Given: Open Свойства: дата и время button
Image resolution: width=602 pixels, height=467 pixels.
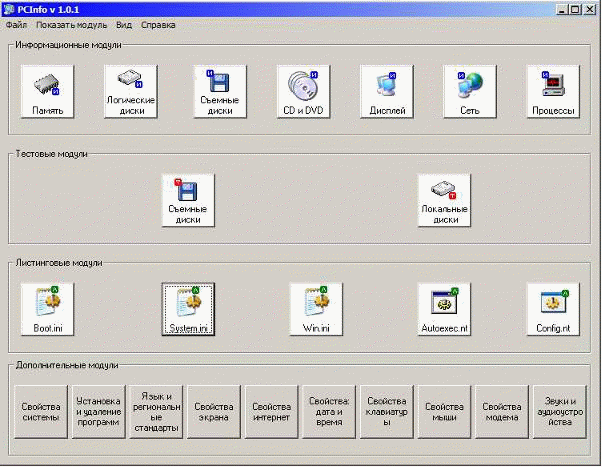Looking at the screenshot, I should point(328,412).
